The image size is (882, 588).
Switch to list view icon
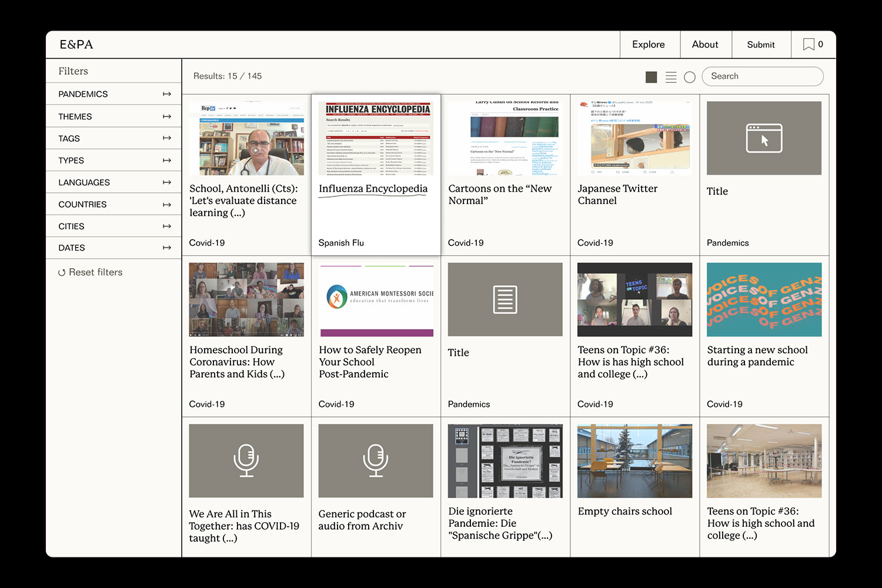[671, 77]
